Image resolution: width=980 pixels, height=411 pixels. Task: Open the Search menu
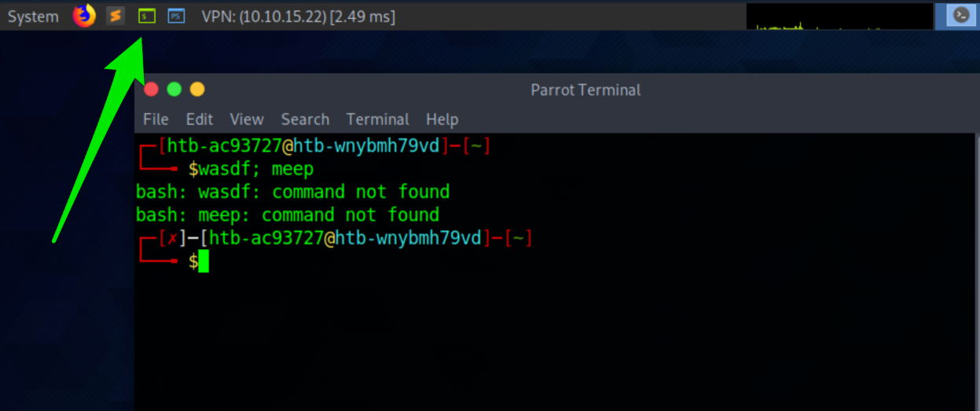(305, 119)
